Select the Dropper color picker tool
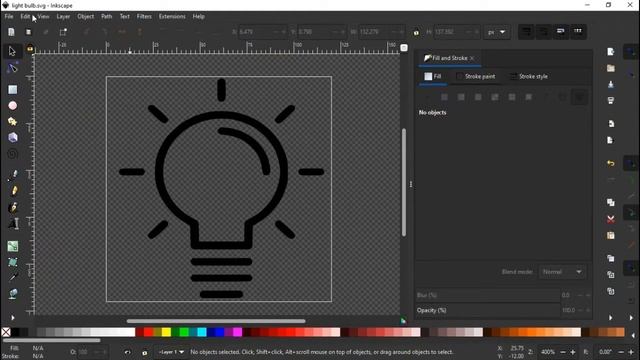Image resolution: width=640 pixels, height=360 pixels. [x=13, y=278]
